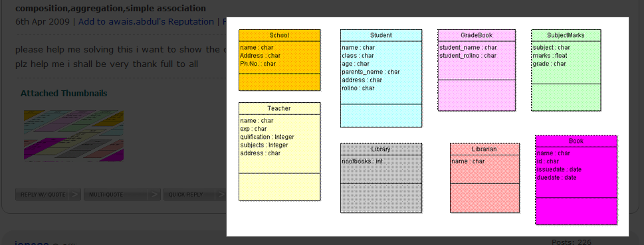
Task: Click 'exp : char' in Teacher
Action: (x=253, y=128)
